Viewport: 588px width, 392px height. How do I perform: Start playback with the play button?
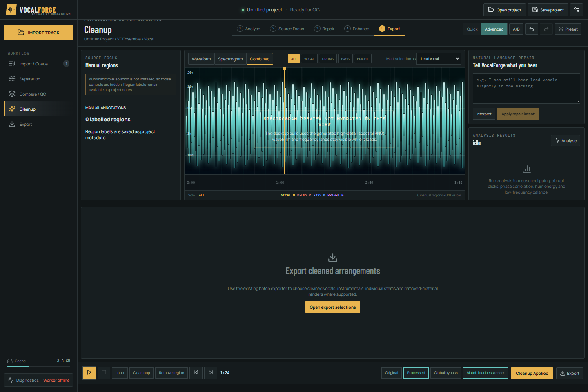[x=89, y=372]
